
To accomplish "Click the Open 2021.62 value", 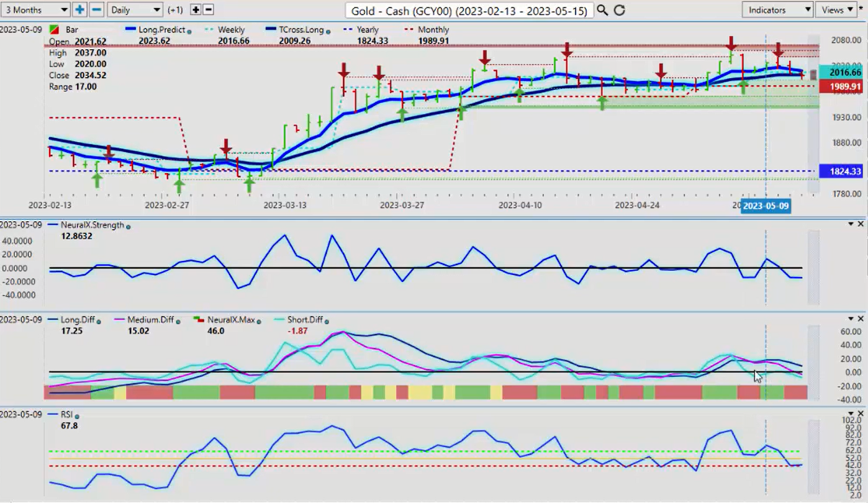I will 90,42.
